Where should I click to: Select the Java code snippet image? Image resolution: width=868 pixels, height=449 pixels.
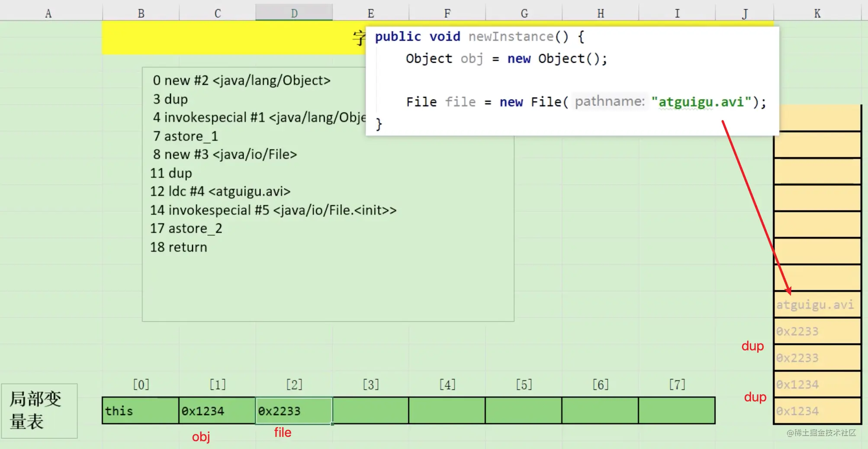coord(572,81)
